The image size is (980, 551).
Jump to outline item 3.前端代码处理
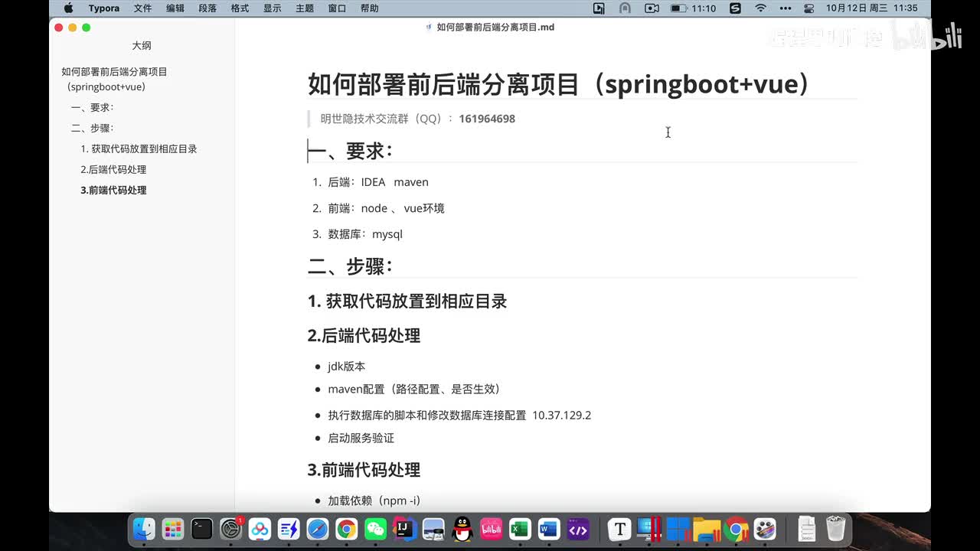pos(113,190)
